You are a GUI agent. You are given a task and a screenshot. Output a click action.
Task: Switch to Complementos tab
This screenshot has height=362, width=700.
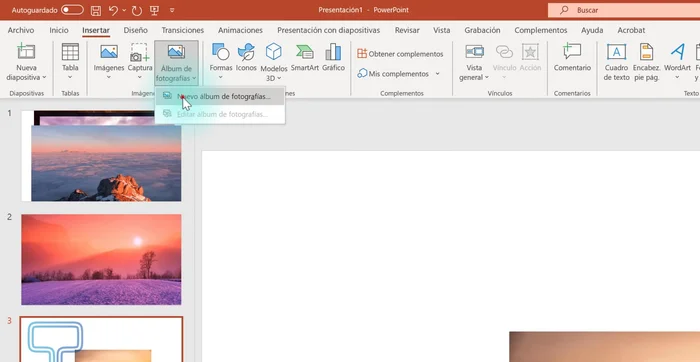[541, 30]
